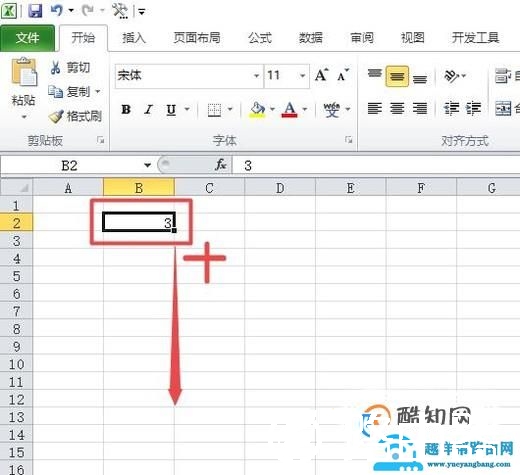Open fill color dropdown arrow
This screenshot has height=475, width=520.
tap(272, 109)
